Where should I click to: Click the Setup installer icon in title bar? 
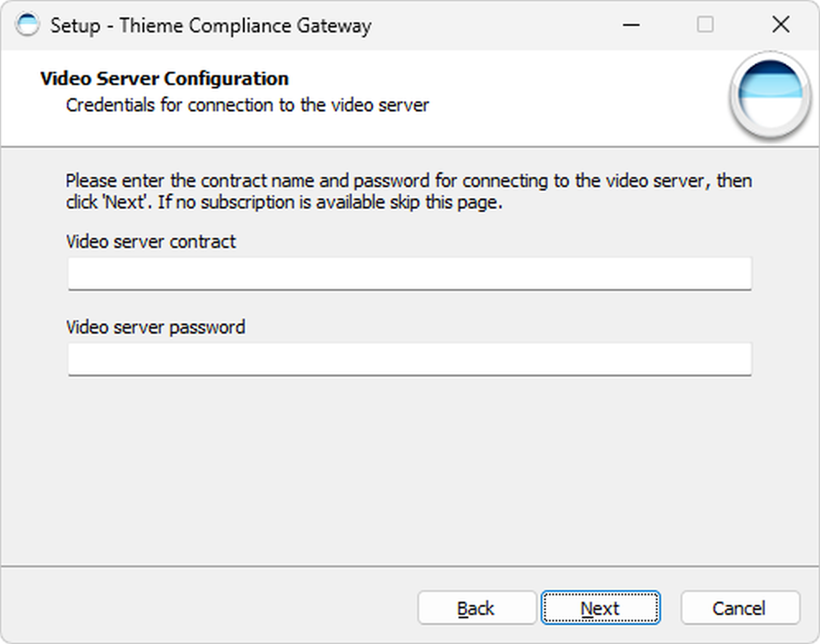(27, 25)
